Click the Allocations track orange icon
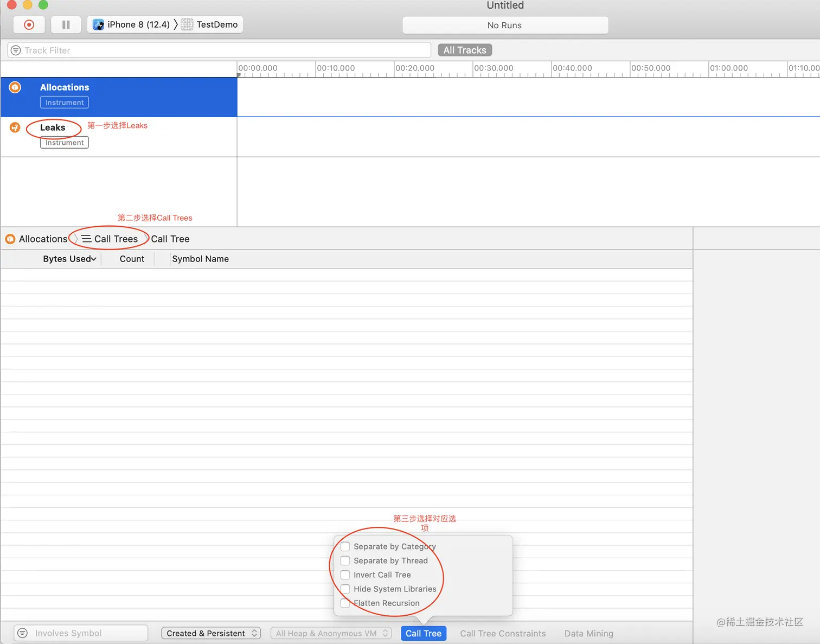This screenshot has width=820, height=644. [15, 87]
